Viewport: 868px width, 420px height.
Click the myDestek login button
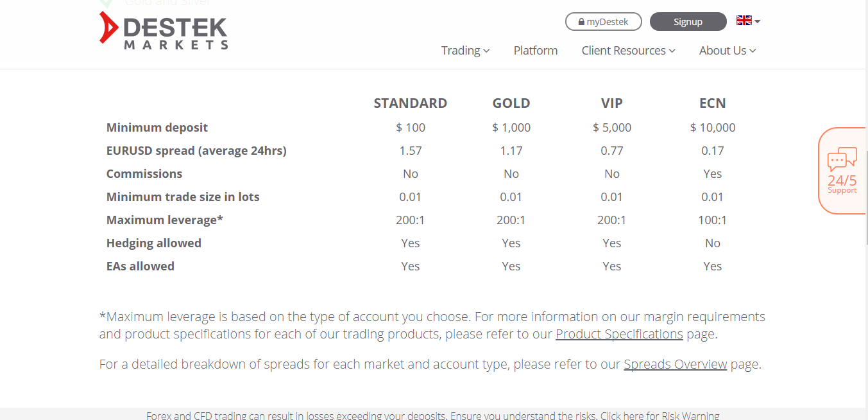tap(603, 21)
